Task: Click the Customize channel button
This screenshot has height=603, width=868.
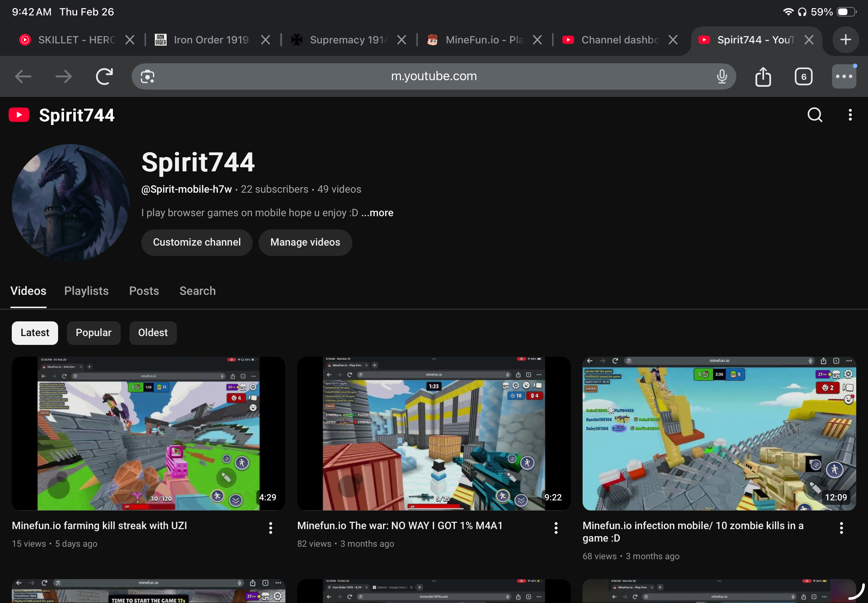Action: [x=196, y=242]
